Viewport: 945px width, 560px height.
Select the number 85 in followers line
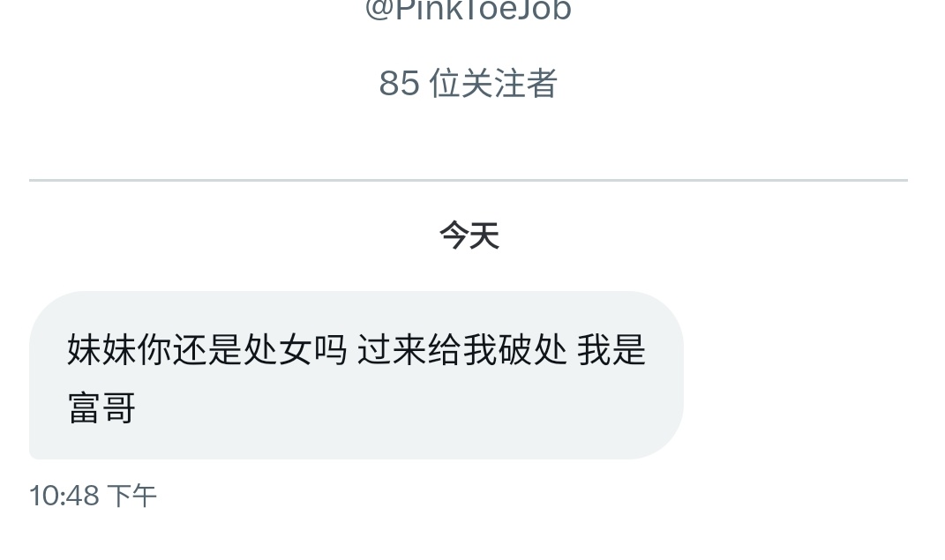[x=399, y=83]
